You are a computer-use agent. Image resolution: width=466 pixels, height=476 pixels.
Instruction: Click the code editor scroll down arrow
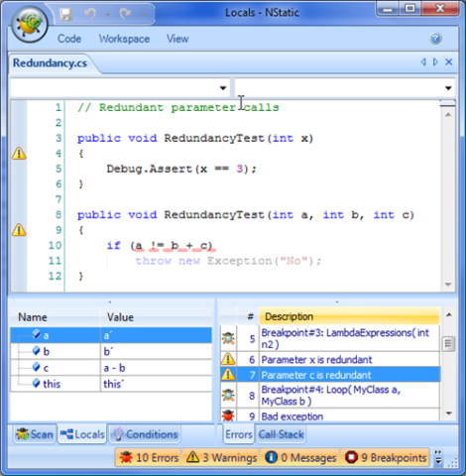click(x=448, y=285)
